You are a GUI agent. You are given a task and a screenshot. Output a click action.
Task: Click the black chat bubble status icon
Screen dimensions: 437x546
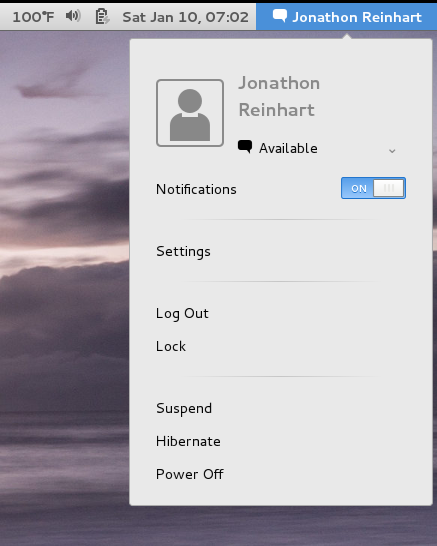click(x=245, y=146)
